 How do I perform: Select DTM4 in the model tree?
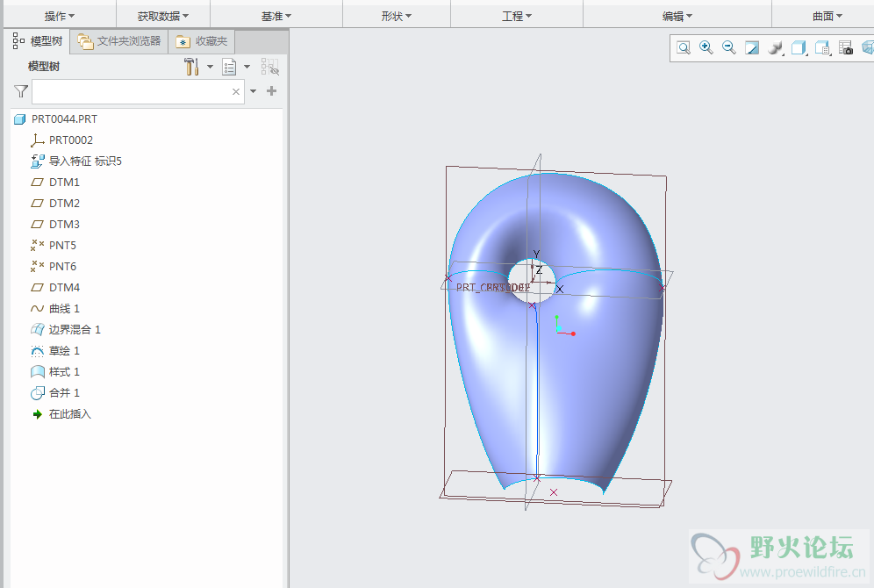click(x=65, y=288)
